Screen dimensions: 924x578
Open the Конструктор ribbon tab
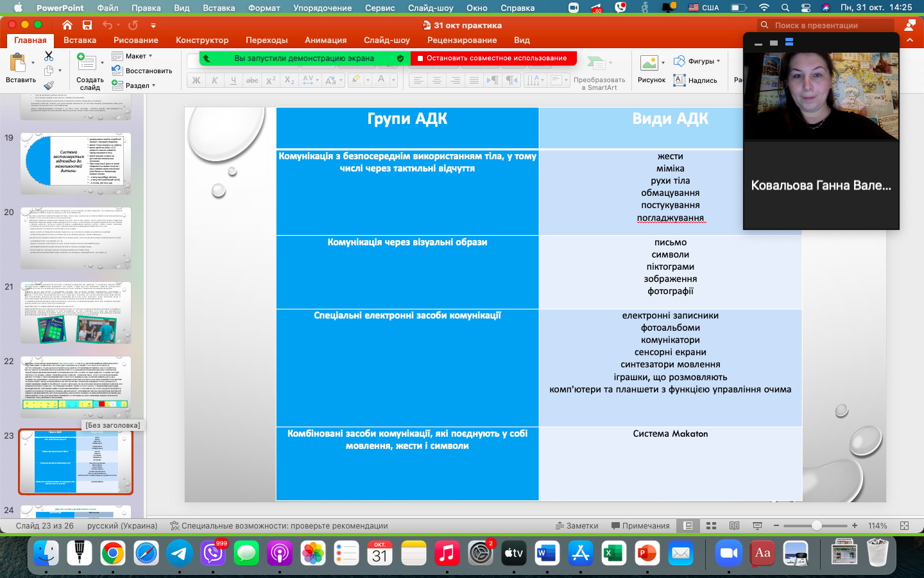pyautogui.click(x=202, y=40)
